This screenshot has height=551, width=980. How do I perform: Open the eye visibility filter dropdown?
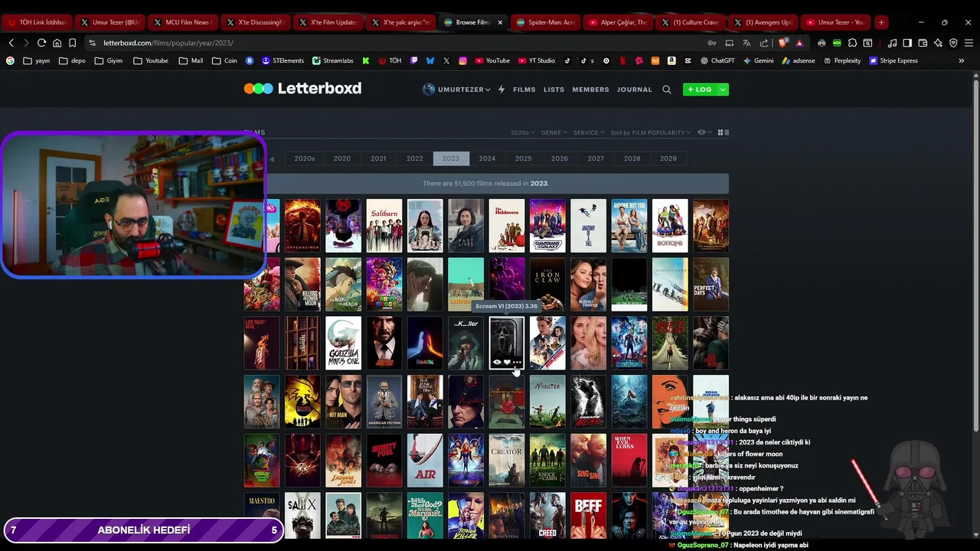(704, 132)
